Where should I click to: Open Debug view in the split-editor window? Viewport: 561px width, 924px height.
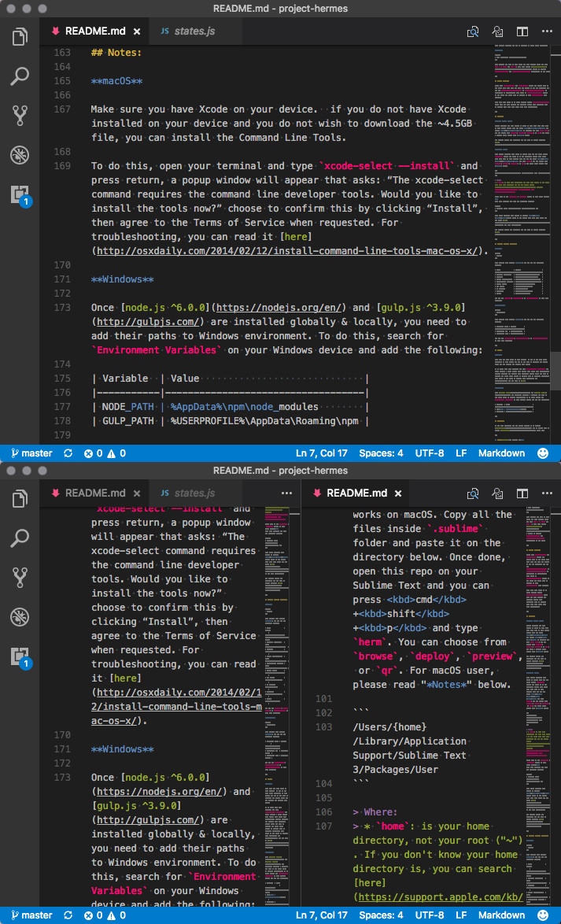[x=20, y=617]
